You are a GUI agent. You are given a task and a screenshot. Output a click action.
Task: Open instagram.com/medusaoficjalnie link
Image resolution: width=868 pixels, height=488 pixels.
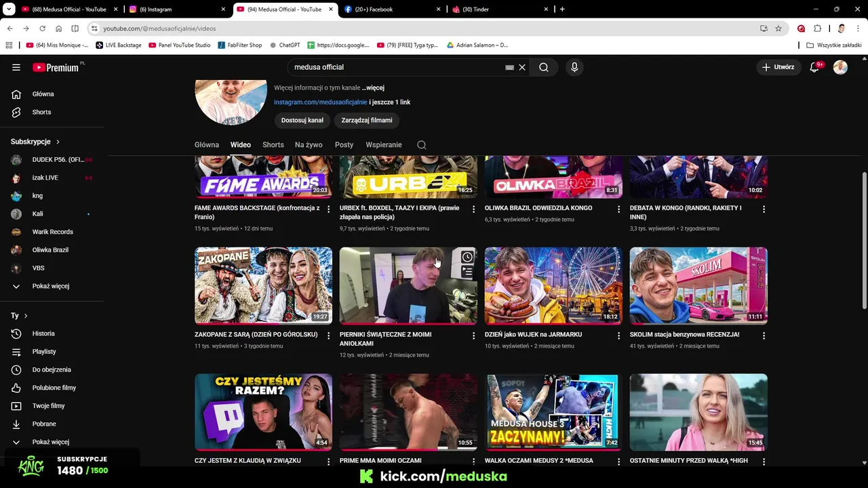point(321,102)
